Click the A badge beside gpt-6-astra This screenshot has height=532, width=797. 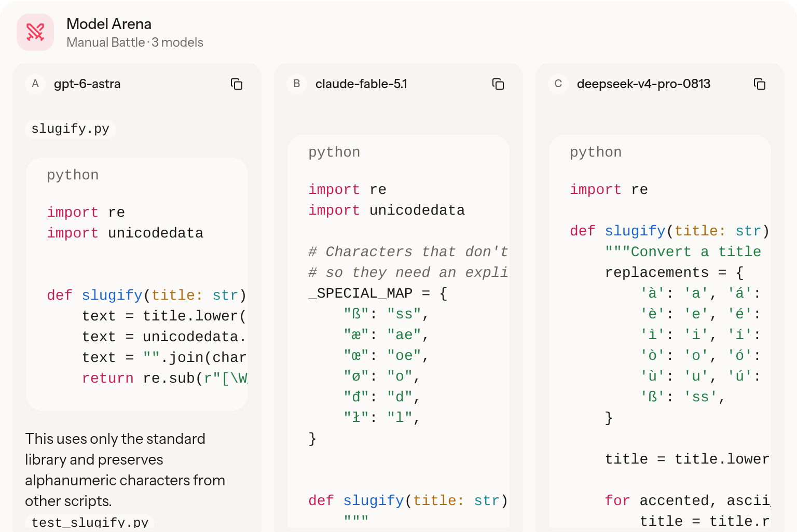(35, 84)
